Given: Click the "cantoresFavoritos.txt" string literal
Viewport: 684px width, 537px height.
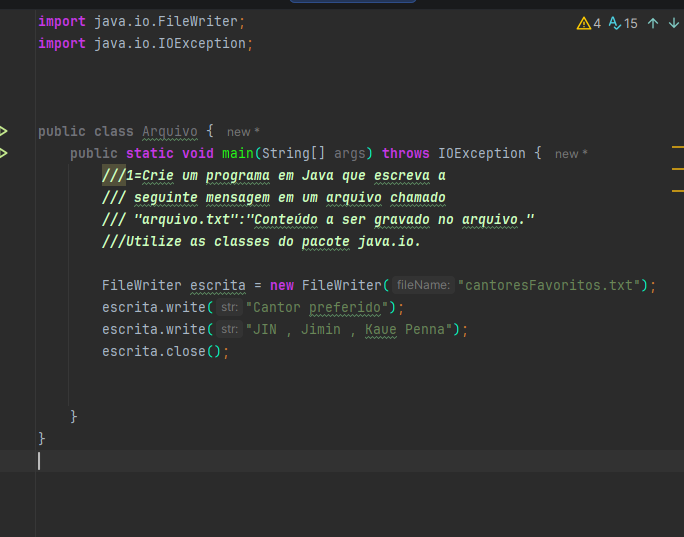Looking at the screenshot, I should (549, 285).
